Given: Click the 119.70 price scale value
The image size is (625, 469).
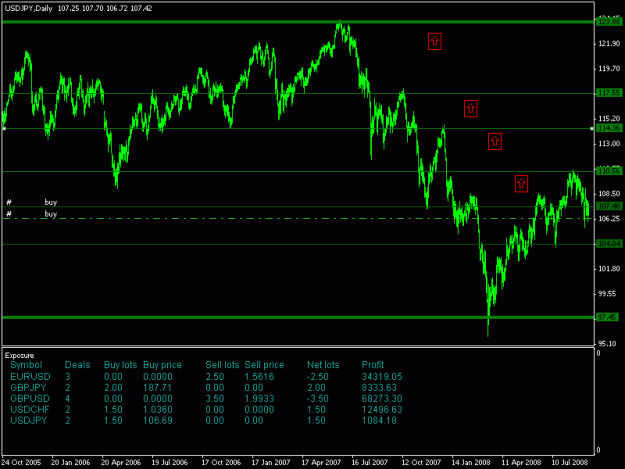Looking at the screenshot, I should coord(609,69).
